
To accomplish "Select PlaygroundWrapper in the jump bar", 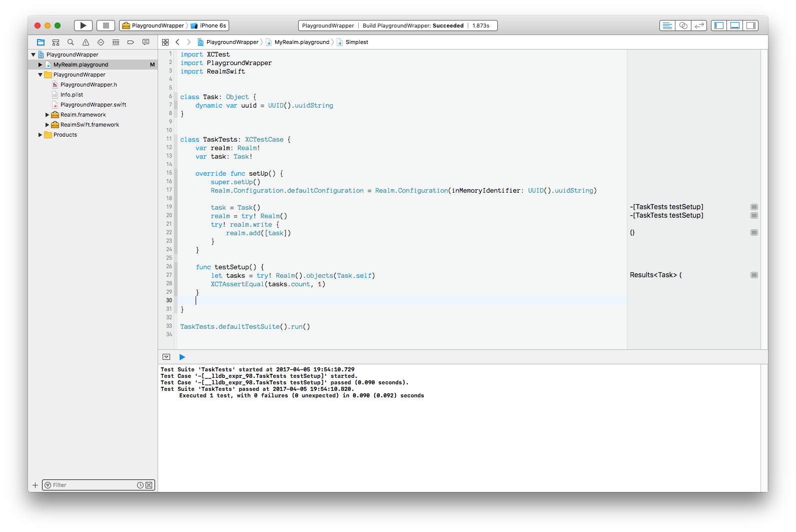I will tap(228, 42).
